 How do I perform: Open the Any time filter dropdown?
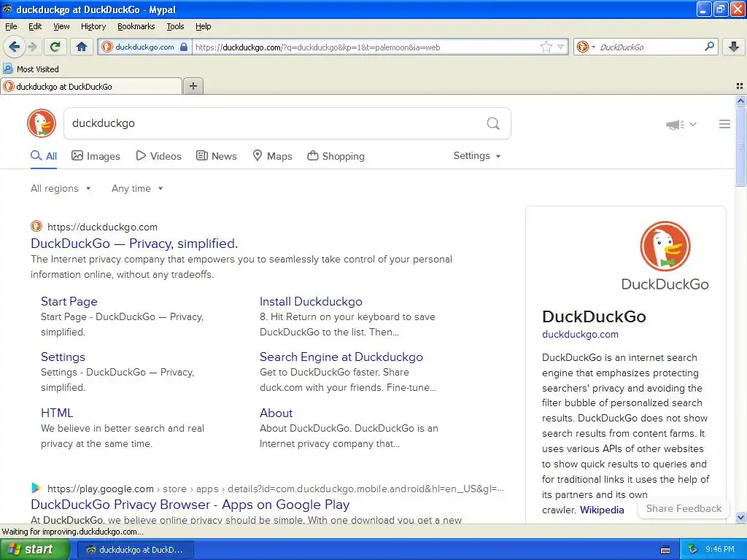click(x=137, y=189)
